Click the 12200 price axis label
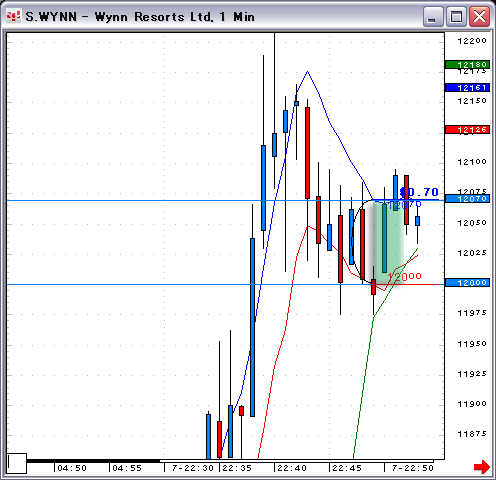The image size is (496, 480). (x=472, y=41)
